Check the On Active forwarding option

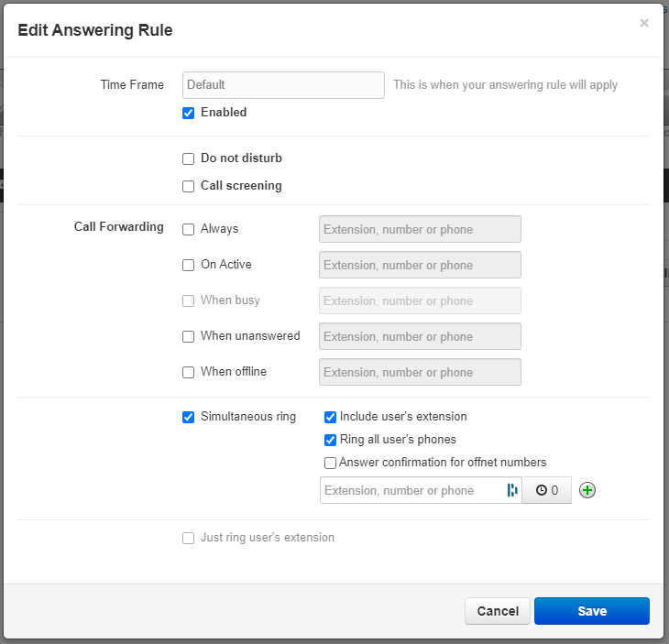pos(188,266)
